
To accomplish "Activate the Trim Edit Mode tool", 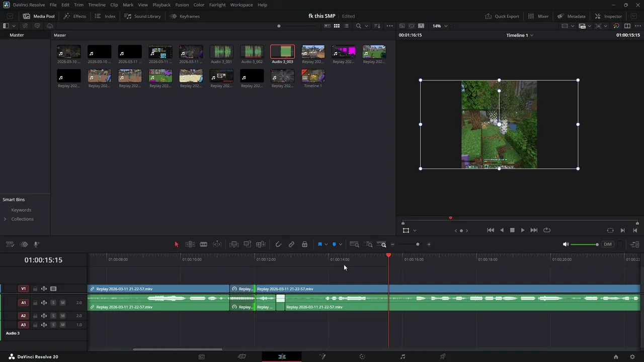I will click(190, 244).
